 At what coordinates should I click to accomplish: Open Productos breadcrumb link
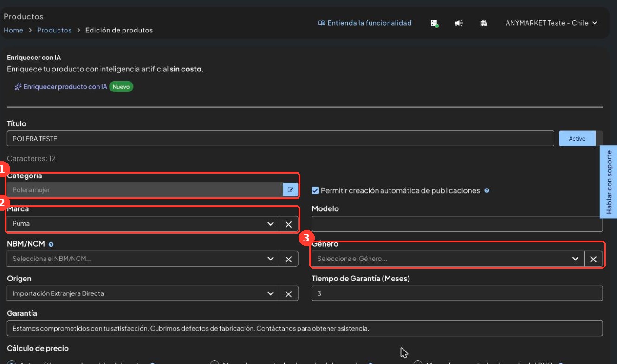click(x=54, y=30)
